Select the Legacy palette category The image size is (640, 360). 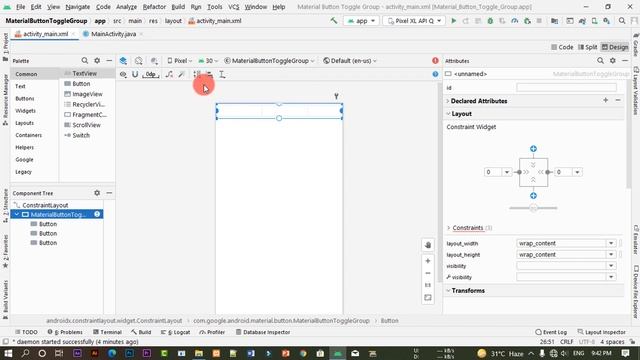[x=23, y=172]
